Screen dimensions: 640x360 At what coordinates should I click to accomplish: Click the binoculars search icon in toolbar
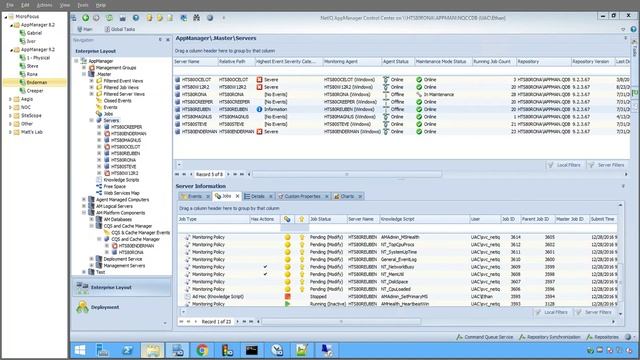196,18
